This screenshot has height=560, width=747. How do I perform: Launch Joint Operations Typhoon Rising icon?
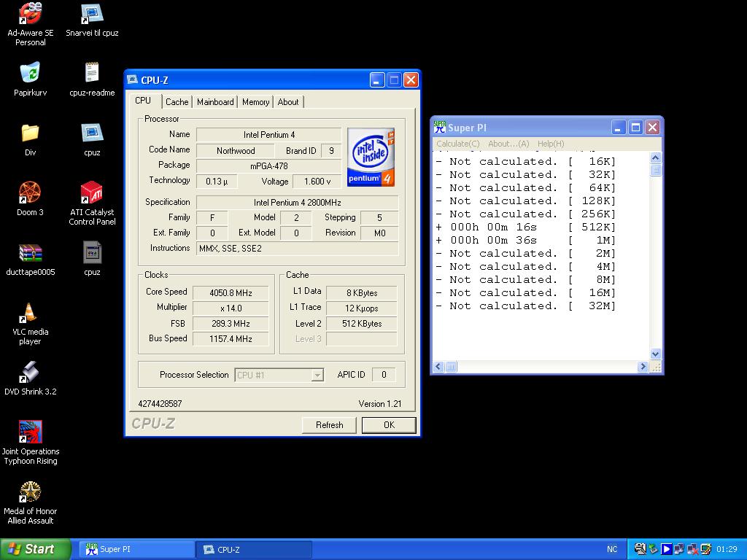point(30,432)
